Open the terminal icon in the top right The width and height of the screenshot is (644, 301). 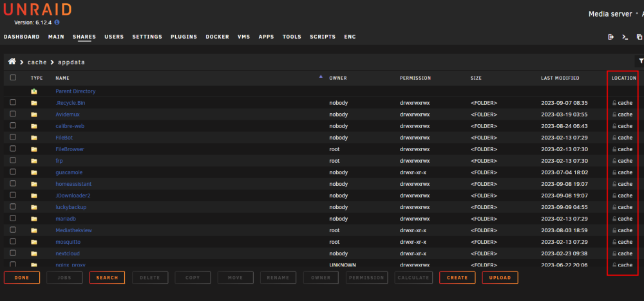pyautogui.click(x=625, y=37)
